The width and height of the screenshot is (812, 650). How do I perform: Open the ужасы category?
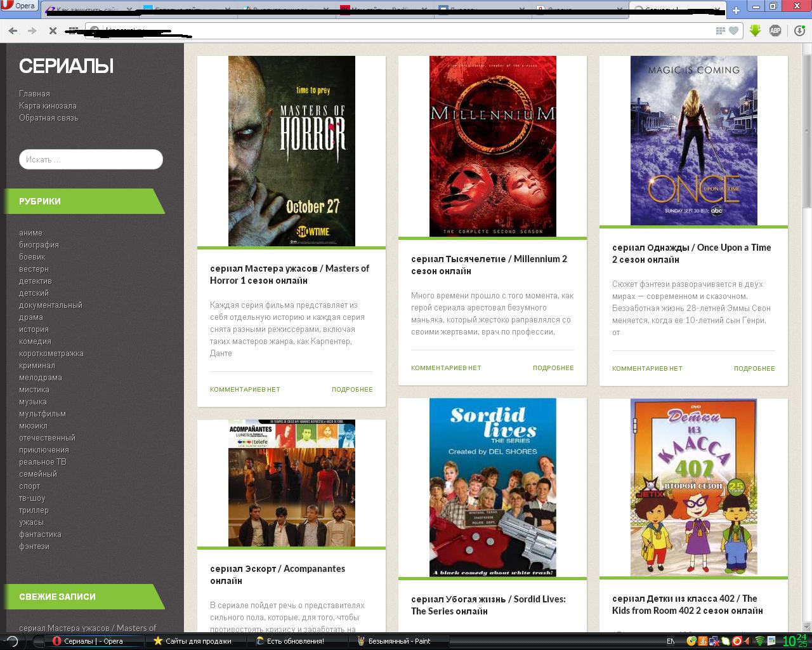[x=31, y=522]
